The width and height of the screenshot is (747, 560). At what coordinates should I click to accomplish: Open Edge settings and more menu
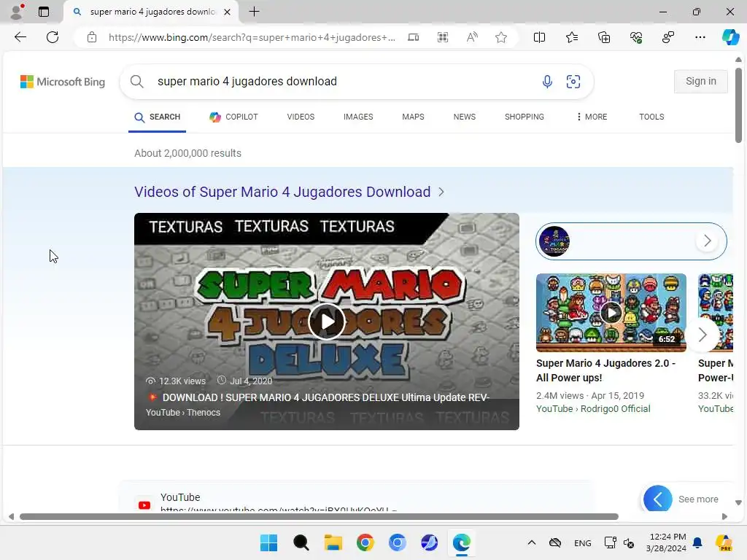tap(700, 37)
